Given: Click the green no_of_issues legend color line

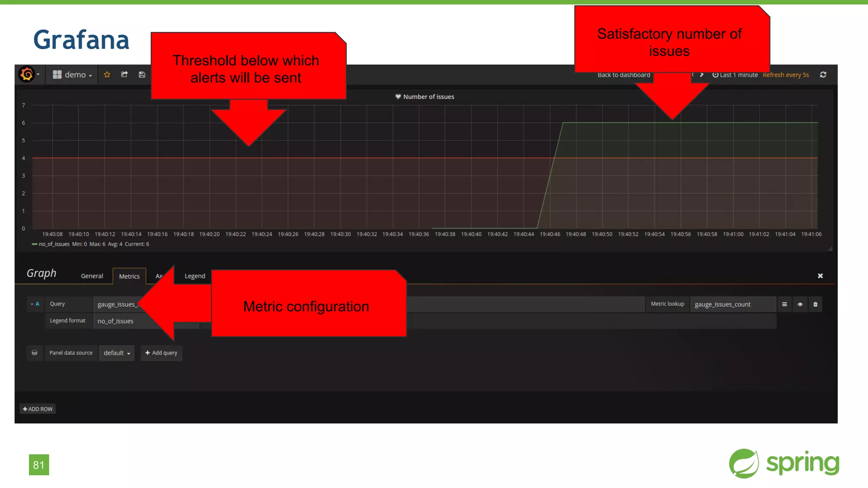Looking at the screenshot, I should pos(34,244).
